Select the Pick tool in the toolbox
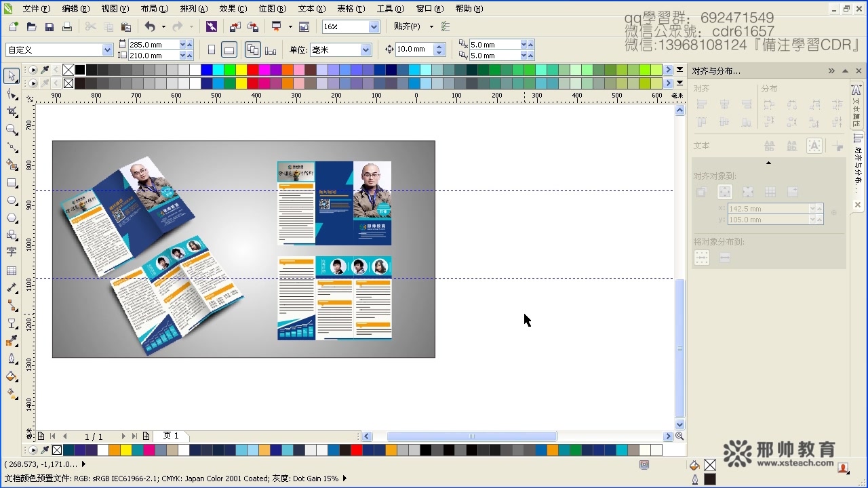This screenshot has width=868, height=488. point(12,76)
